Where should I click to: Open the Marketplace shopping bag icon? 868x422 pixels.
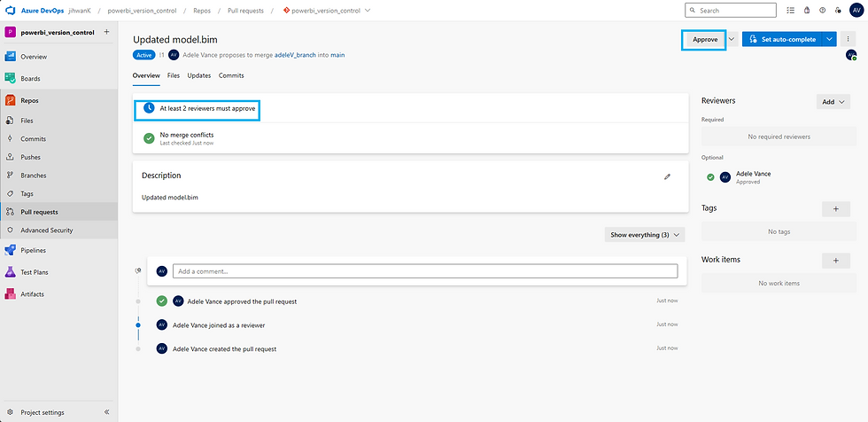[807, 11]
